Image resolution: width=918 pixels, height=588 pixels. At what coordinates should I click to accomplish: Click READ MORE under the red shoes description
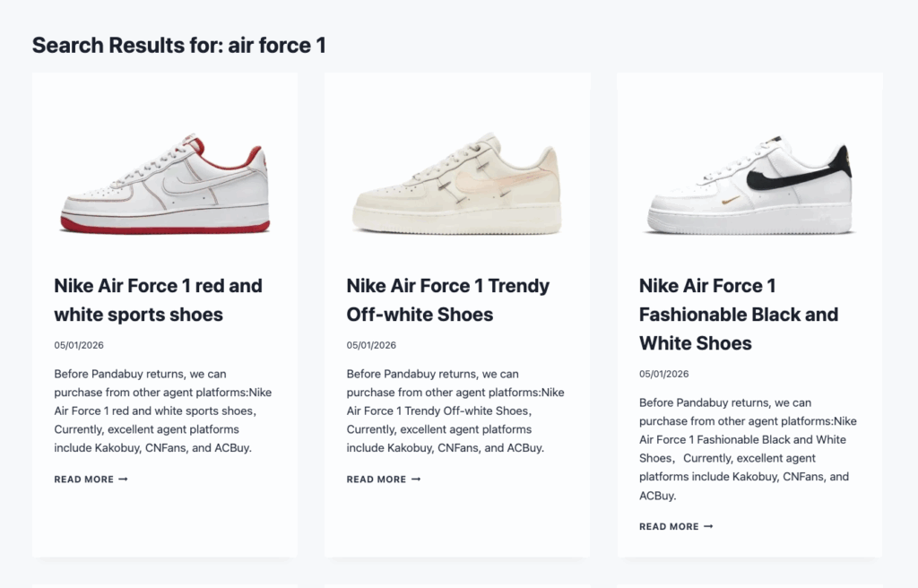(83, 479)
